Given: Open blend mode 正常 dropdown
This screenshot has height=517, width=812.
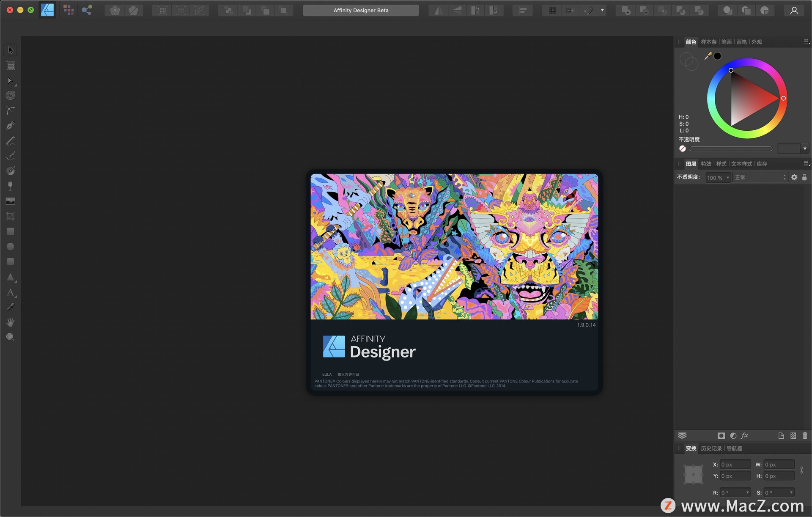Looking at the screenshot, I should (760, 178).
